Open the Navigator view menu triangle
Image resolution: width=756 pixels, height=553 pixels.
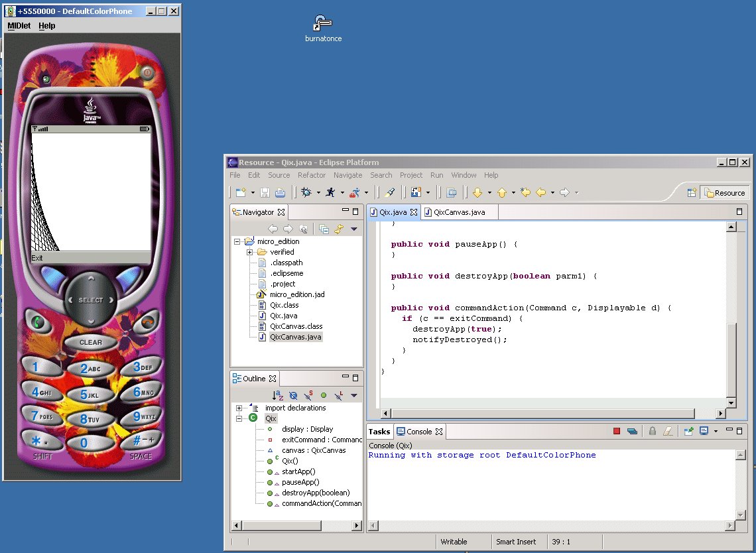point(354,229)
